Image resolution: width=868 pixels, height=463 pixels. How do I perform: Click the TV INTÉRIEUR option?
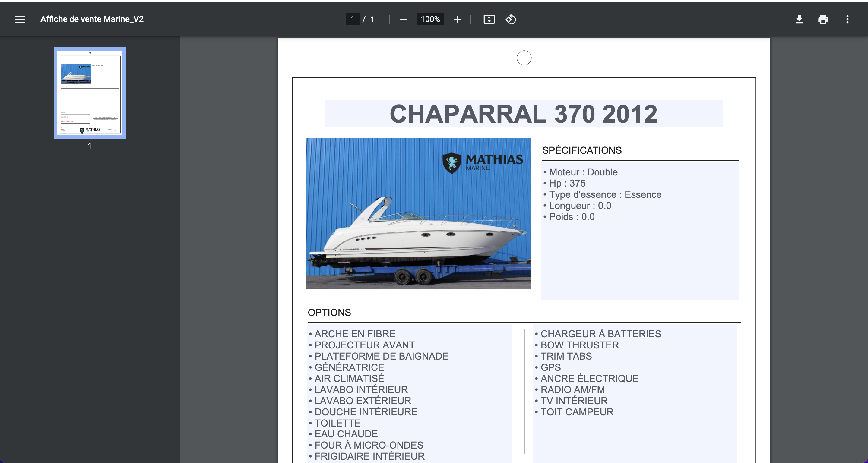point(571,400)
